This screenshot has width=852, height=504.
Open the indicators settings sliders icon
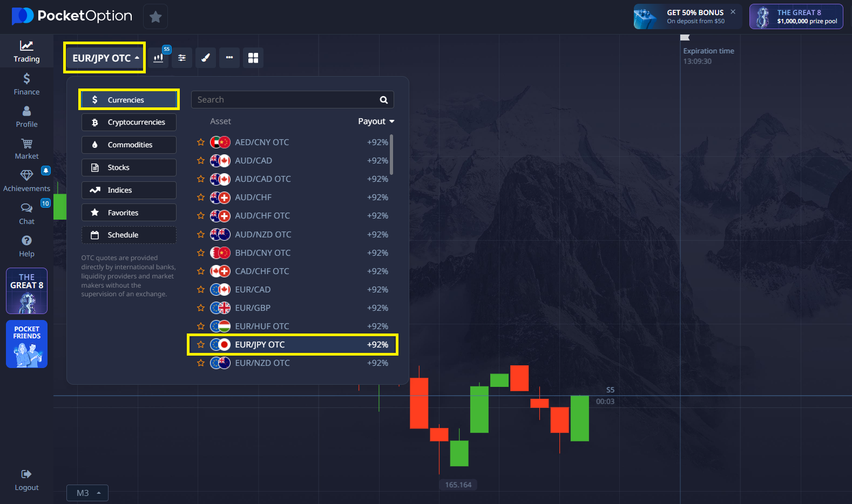182,58
